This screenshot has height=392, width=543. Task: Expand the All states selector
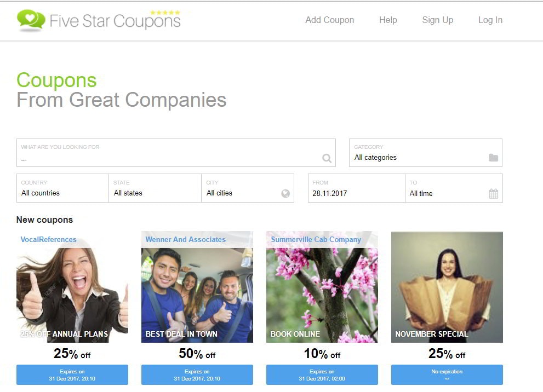point(155,188)
